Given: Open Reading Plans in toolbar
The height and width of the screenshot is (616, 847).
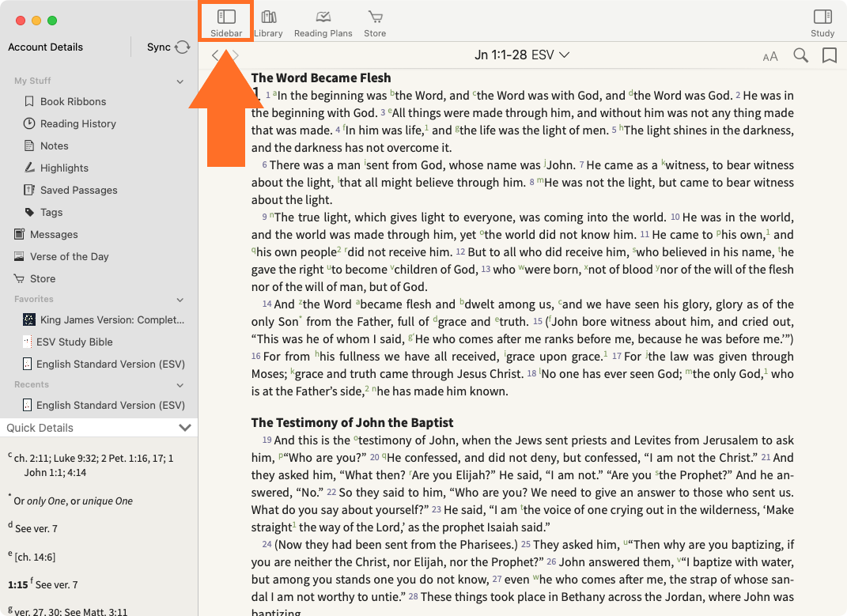Looking at the screenshot, I should (323, 22).
